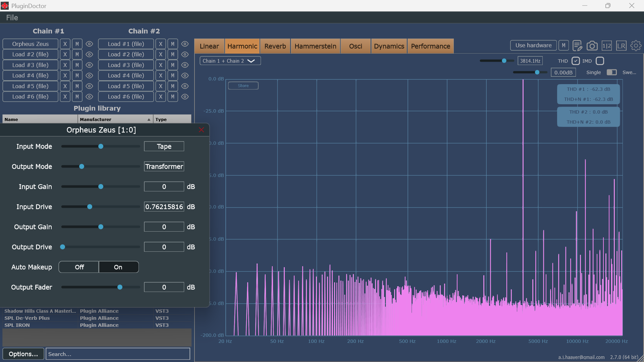Mute Orpheus Zeus with M button
Viewport: 644px width, 362px height.
[x=77, y=44]
